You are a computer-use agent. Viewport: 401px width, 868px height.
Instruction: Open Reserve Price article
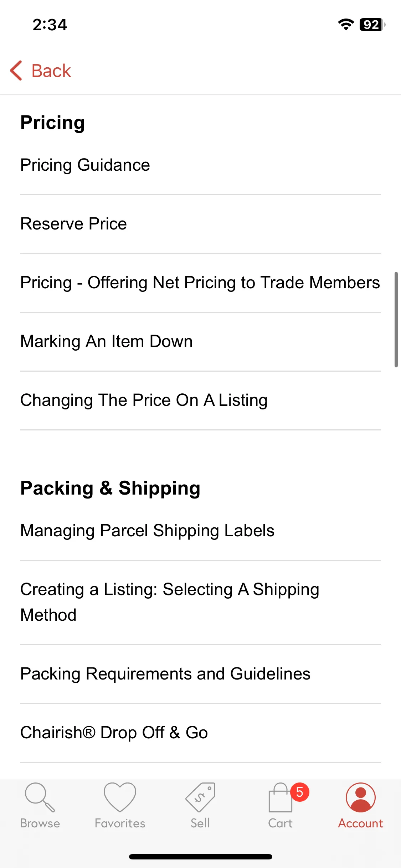pos(200,224)
